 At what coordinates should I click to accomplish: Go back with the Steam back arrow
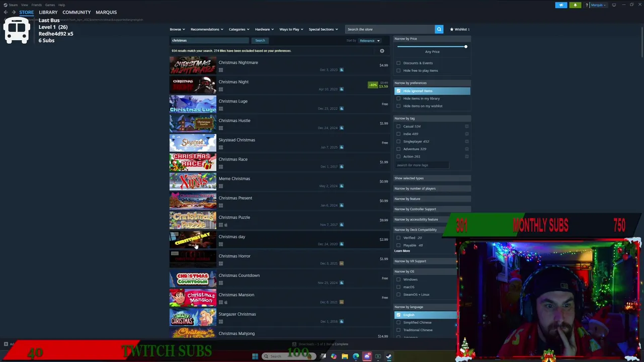[x=6, y=12]
